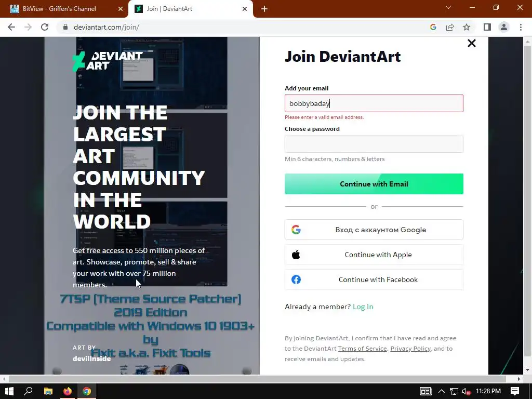This screenshot has width=532, height=399.
Task: Click the 'Join DeviantArt' heading
Action: pos(343,56)
